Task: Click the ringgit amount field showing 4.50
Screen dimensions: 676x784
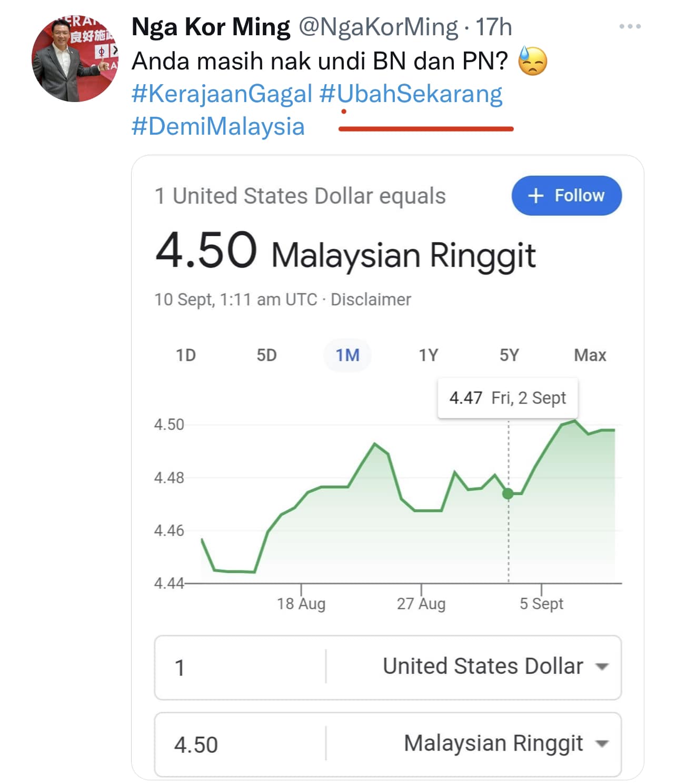Action: tap(240, 745)
